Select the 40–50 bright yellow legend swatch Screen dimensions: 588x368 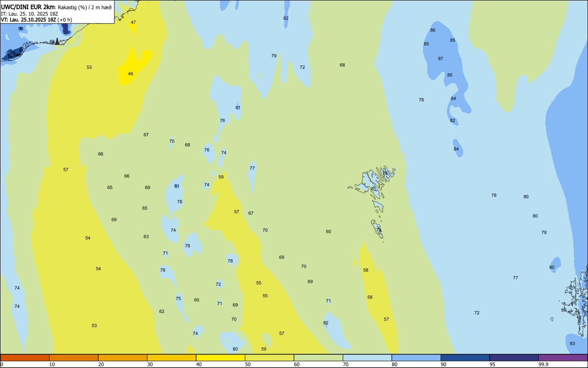(x=220, y=357)
